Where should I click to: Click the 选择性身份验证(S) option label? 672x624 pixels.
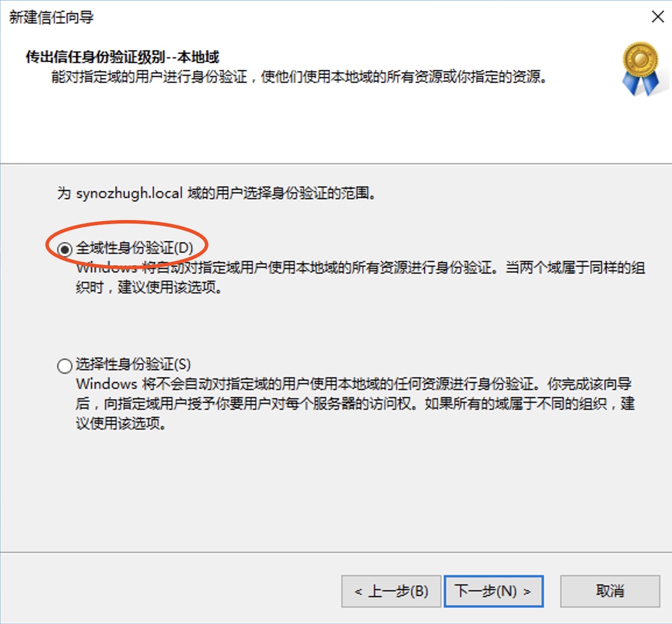pos(133,364)
